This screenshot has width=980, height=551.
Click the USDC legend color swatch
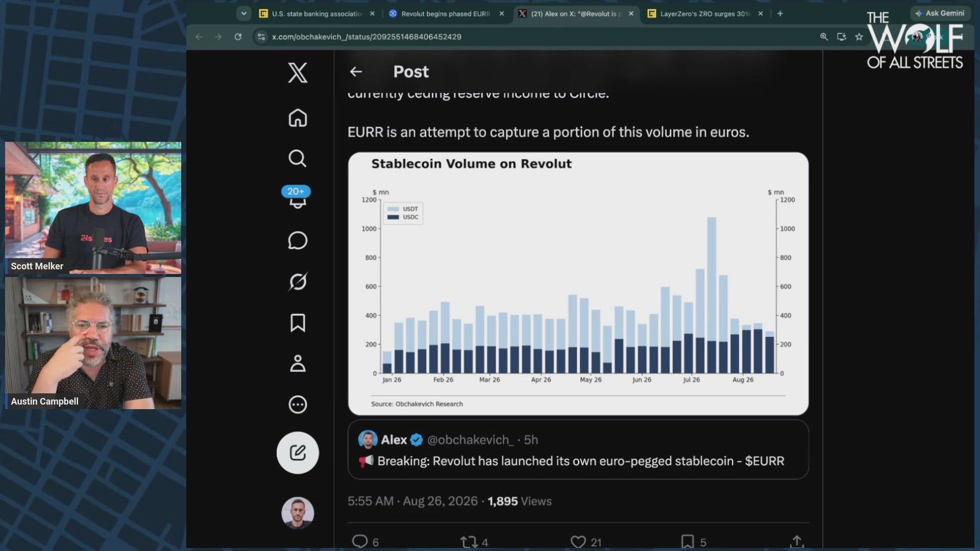(x=393, y=217)
